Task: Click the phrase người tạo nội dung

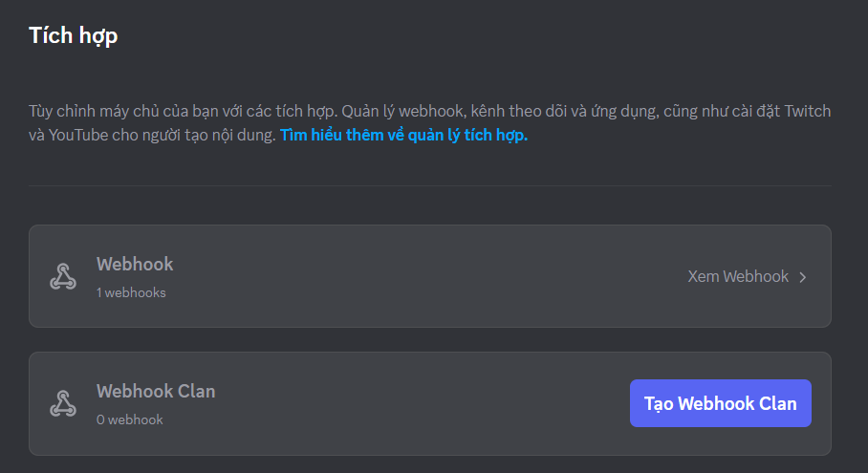Action: pyautogui.click(x=209, y=135)
